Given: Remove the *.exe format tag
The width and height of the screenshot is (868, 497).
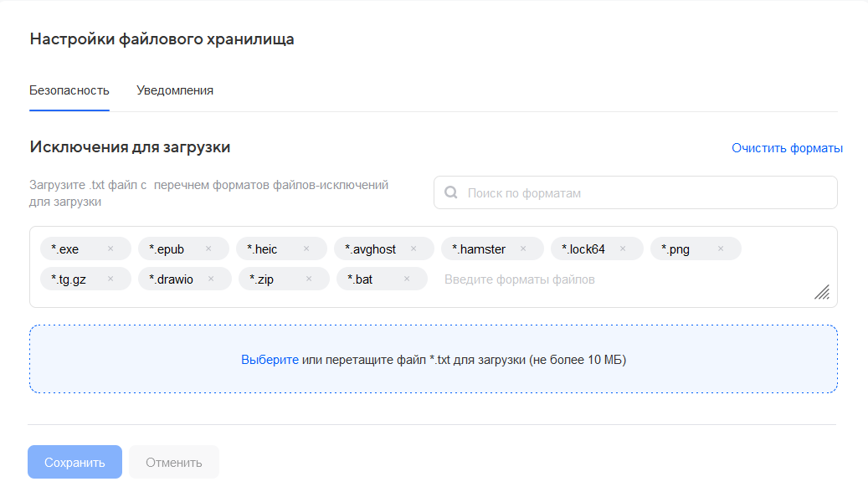Looking at the screenshot, I should pyautogui.click(x=110, y=249).
